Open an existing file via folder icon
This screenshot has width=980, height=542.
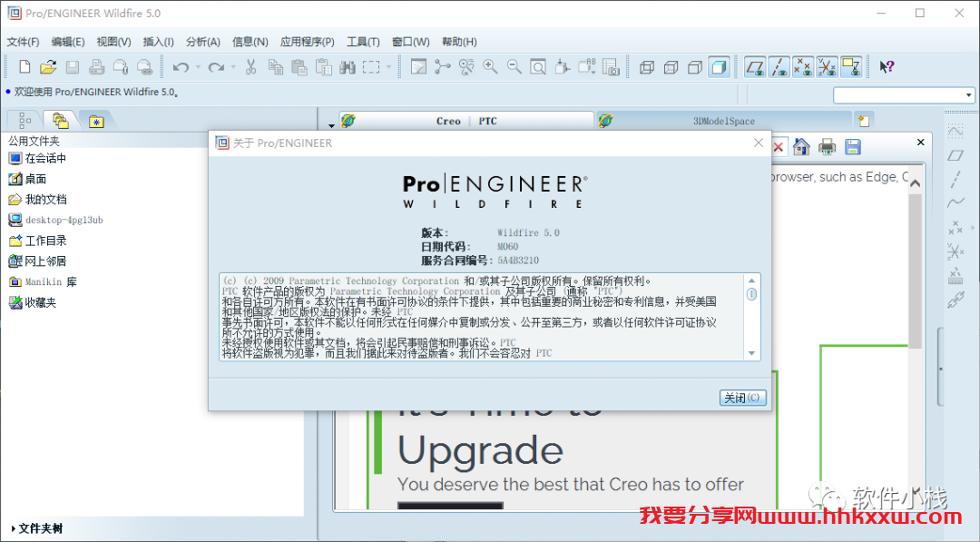click(x=48, y=67)
